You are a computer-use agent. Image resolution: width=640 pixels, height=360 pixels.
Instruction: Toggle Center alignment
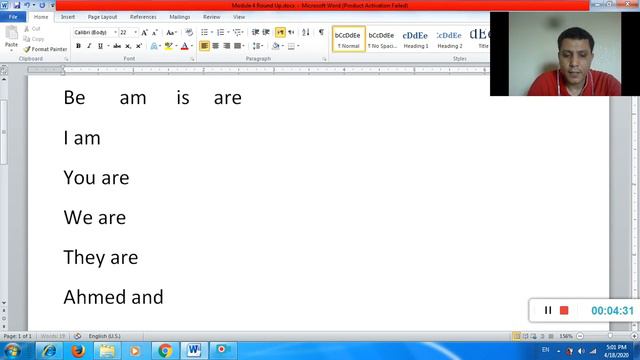216,46
